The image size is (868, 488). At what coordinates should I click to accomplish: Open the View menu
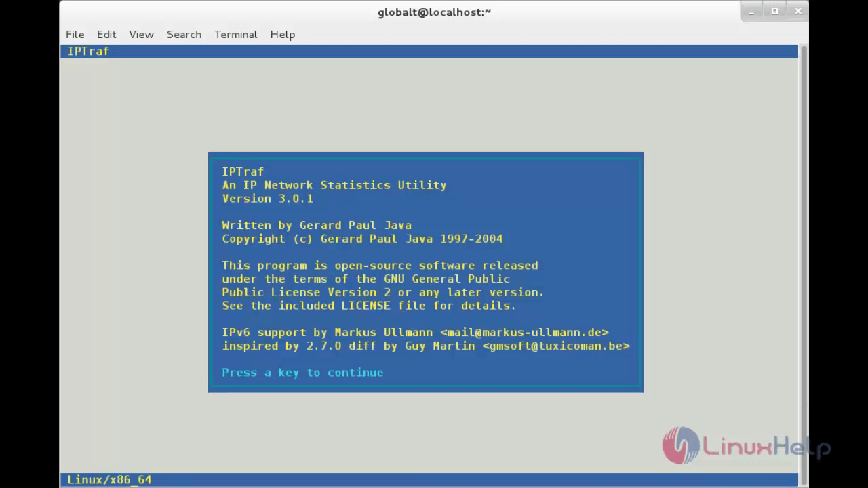click(x=141, y=34)
